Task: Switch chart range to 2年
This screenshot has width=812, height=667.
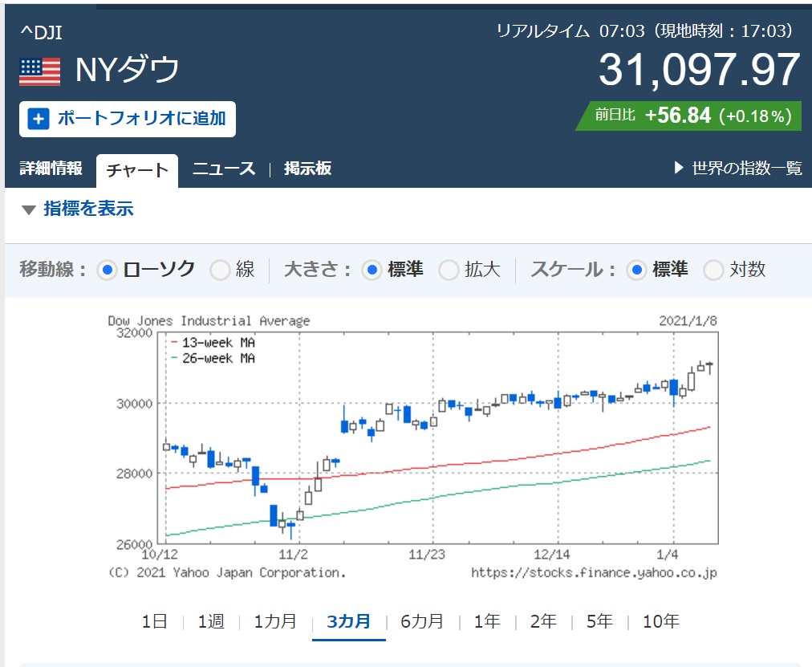Action: (543, 621)
